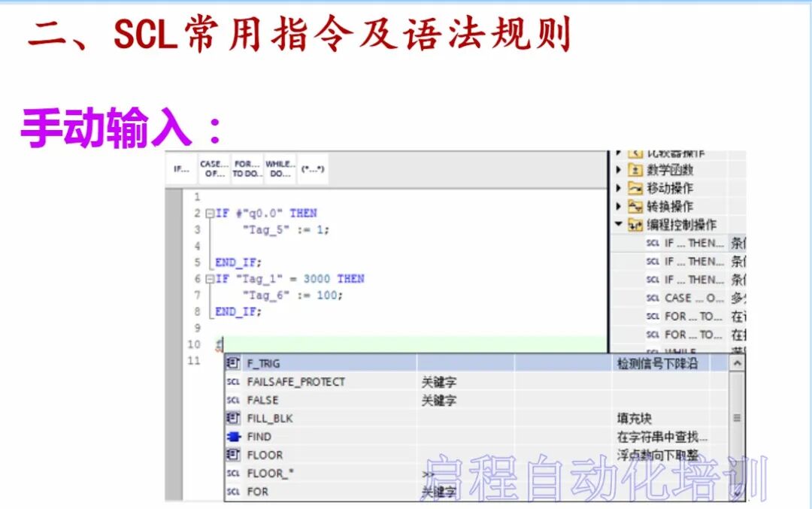This screenshot has width=812, height=509.
Task: Click the FILL_BLK block icon
Action: point(234,418)
